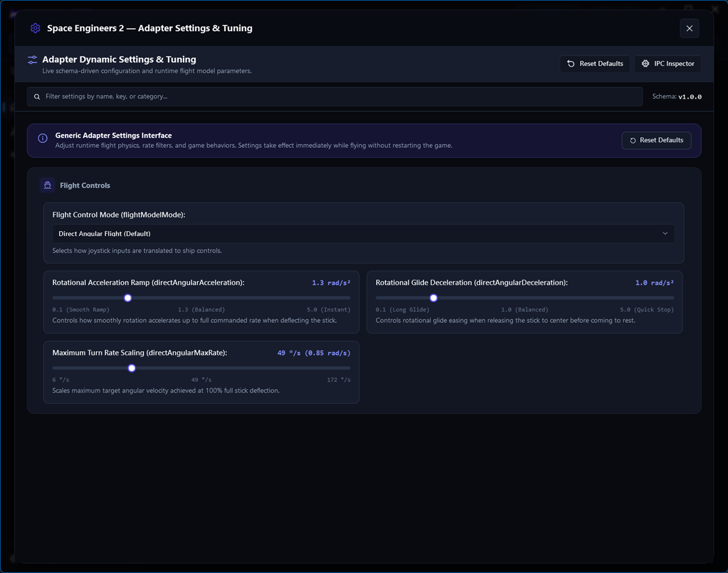Click the 1.3 (Balanced) midpoint label
This screenshot has height=573, width=728.
[201, 310]
